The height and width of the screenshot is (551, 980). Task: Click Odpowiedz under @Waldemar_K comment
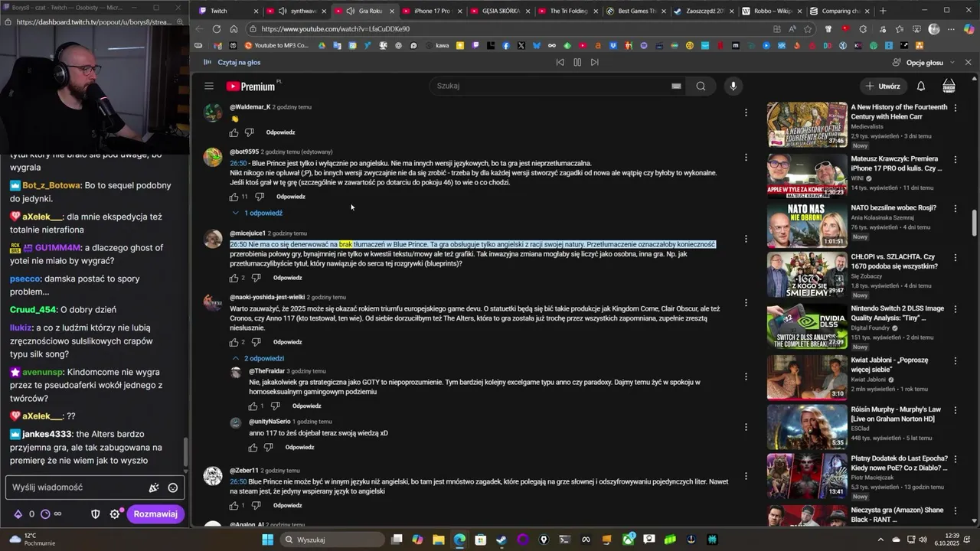280,132
